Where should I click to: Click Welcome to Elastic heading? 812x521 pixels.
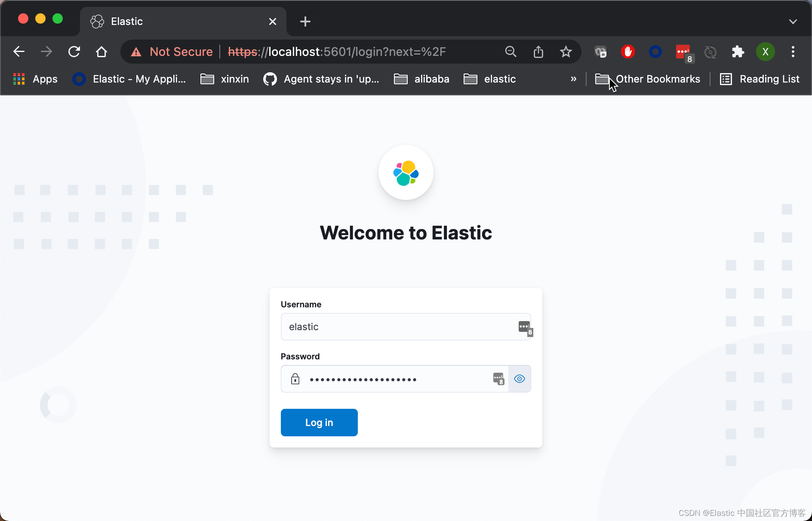tap(406, 233)
